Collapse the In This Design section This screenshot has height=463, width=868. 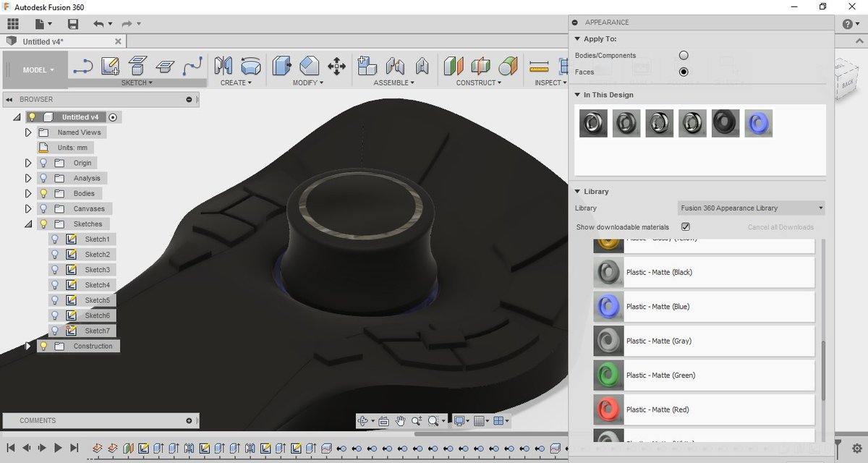point(577,95)
